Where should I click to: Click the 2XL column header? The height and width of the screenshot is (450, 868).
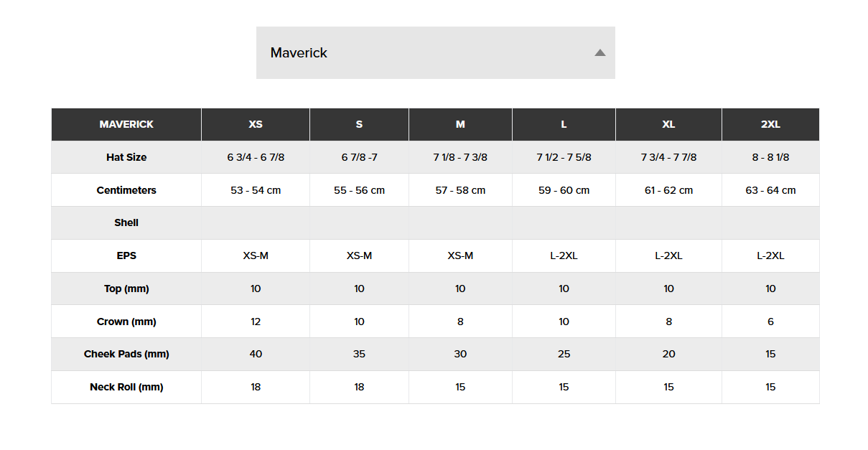[770, 124]
